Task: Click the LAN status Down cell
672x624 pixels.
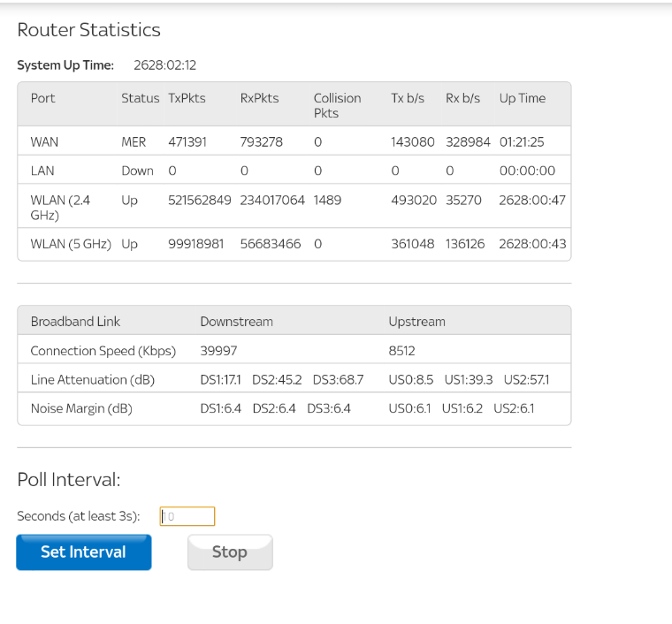Action: click(137, 171)
